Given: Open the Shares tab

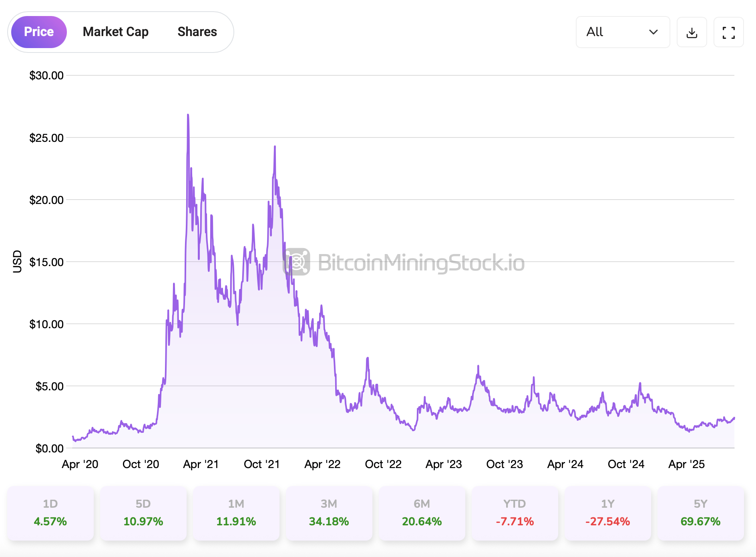Looking at the screenshot, I should coord(197,32).
